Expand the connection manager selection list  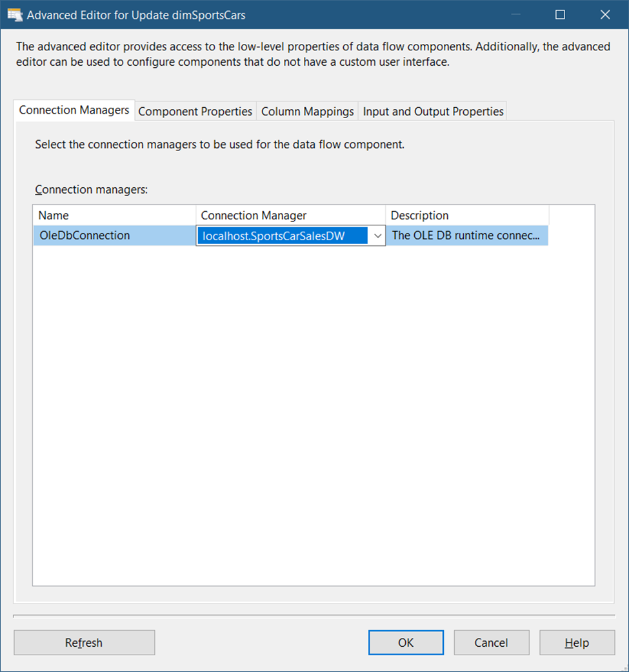[378, 235]
